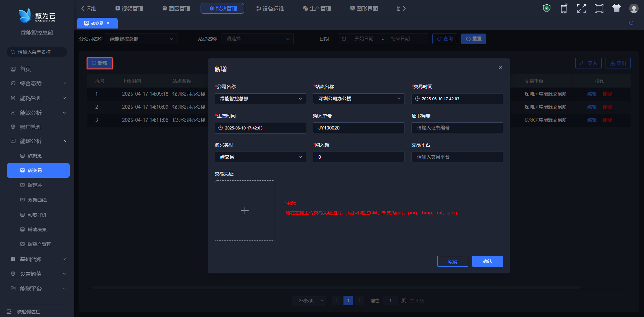
Task: Open 辅助决策 in the sidebar
Action: pyautogui.click(x=38, y=229)
